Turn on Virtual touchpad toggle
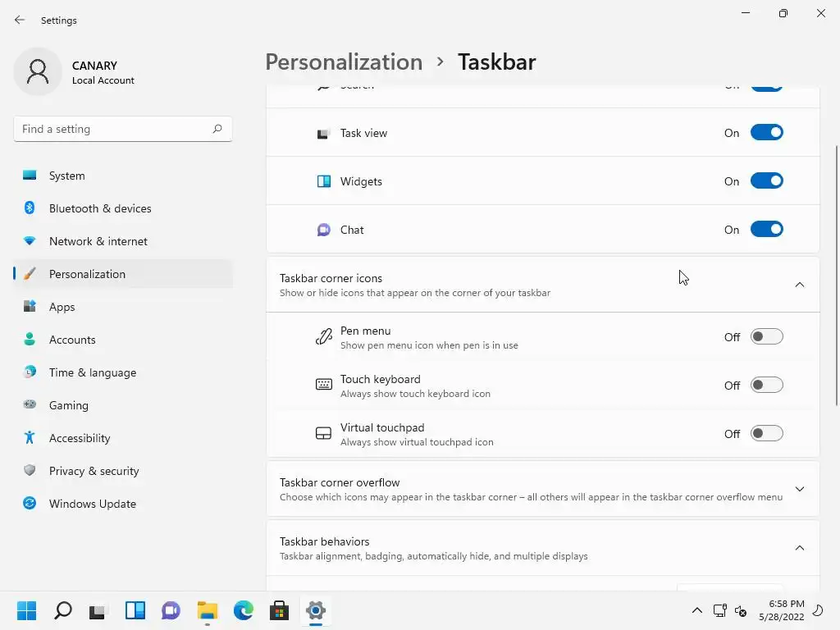Screen dimensions: 840x630 [767, 433]
